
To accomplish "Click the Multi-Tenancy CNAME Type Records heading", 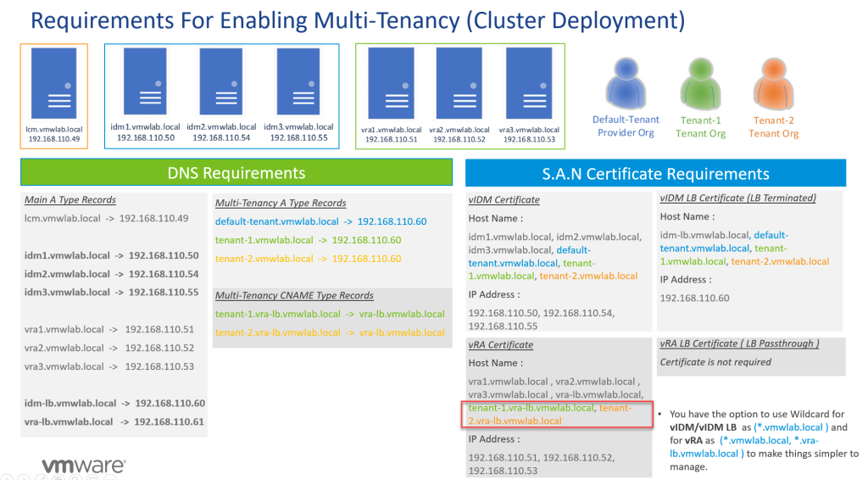I will coord(294,295).
